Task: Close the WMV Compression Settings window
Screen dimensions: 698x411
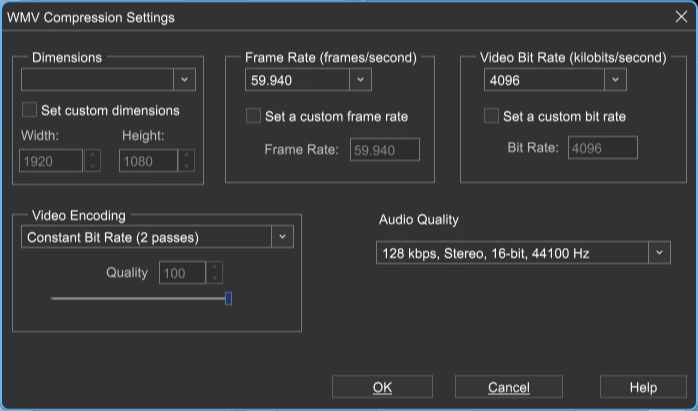Action: coord(681,17)
